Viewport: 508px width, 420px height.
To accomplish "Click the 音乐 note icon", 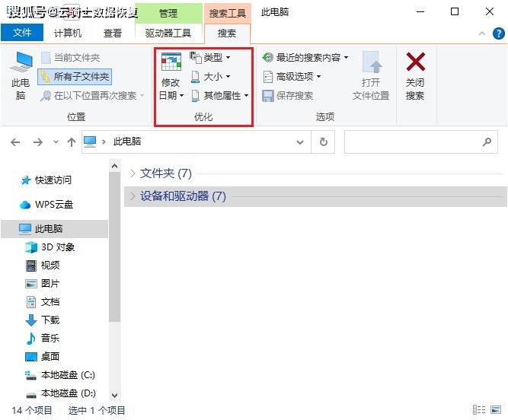I will click(30, 339).
